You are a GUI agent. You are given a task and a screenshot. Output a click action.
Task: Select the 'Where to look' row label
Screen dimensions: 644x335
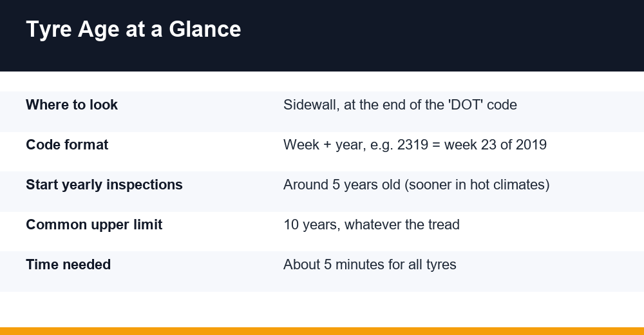point(72,105)
